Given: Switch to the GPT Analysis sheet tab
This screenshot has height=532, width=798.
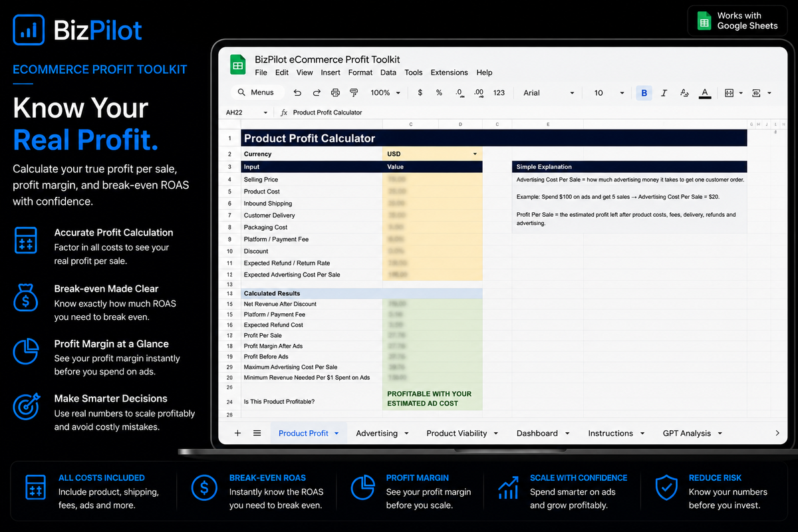Looking at the screenshot, I should pos(687,434).
